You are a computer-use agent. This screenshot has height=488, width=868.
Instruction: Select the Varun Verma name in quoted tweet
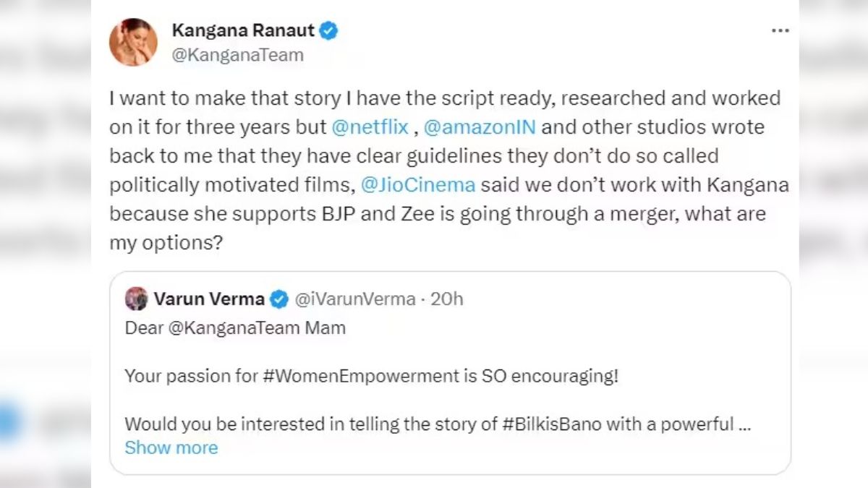pos(209,299)
